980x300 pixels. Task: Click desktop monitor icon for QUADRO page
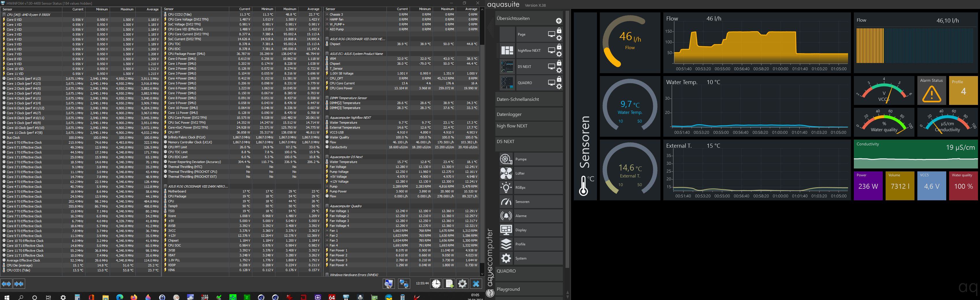click(x=551, y=83)
